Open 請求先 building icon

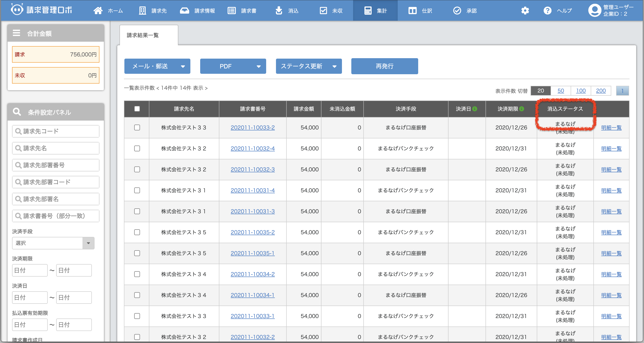click(142, 10)
